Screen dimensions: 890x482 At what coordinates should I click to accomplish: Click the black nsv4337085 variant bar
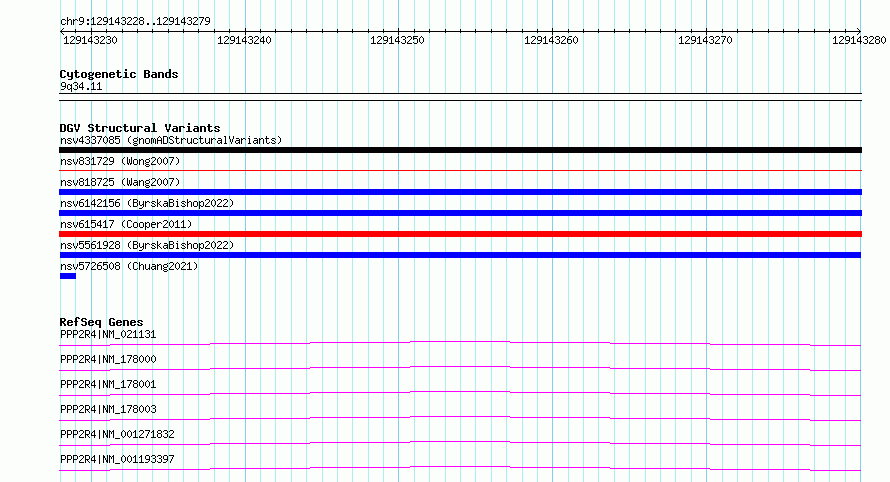[x=460, y=150]
